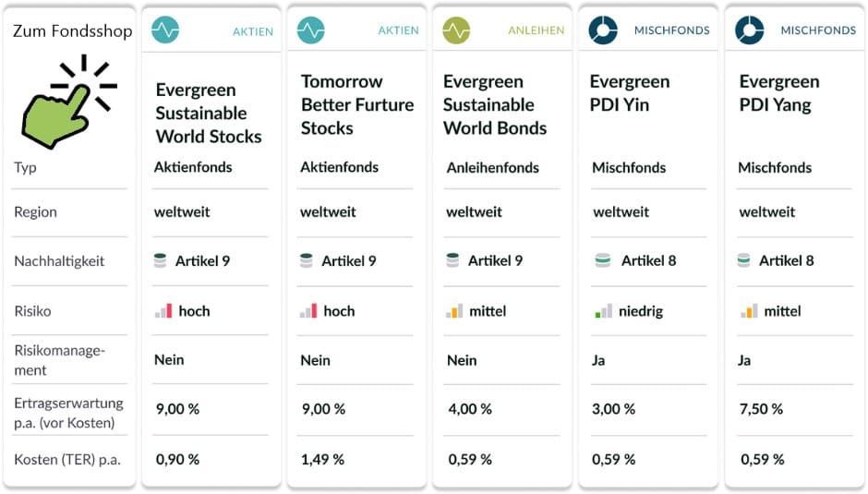
Task: Open the Tomorrow Better Furture Stocks fund title
Action: (x=356, y=104)
